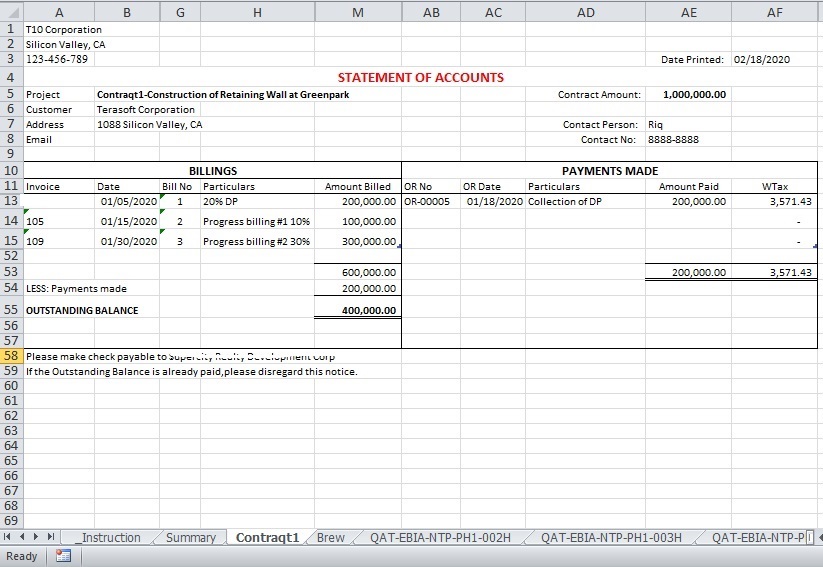Select row 55 header
This screenshot has height=567, width=823.
(x=11, y=310)
